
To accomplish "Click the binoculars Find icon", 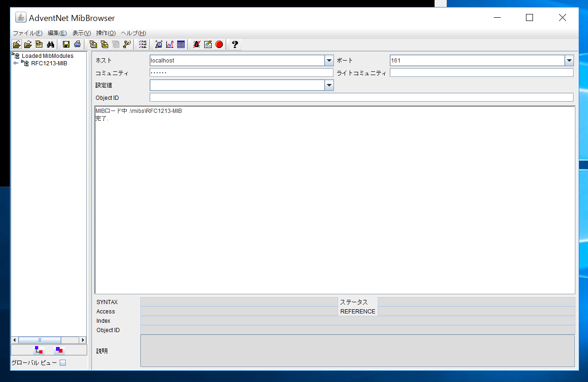I will pyautogui.click(x=51, y=44).
